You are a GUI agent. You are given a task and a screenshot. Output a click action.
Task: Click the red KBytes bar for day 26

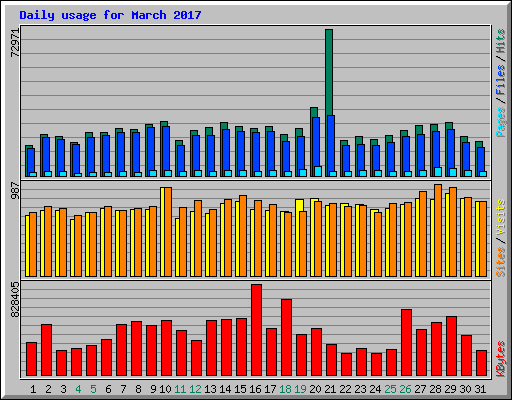(x=406, y=343)
